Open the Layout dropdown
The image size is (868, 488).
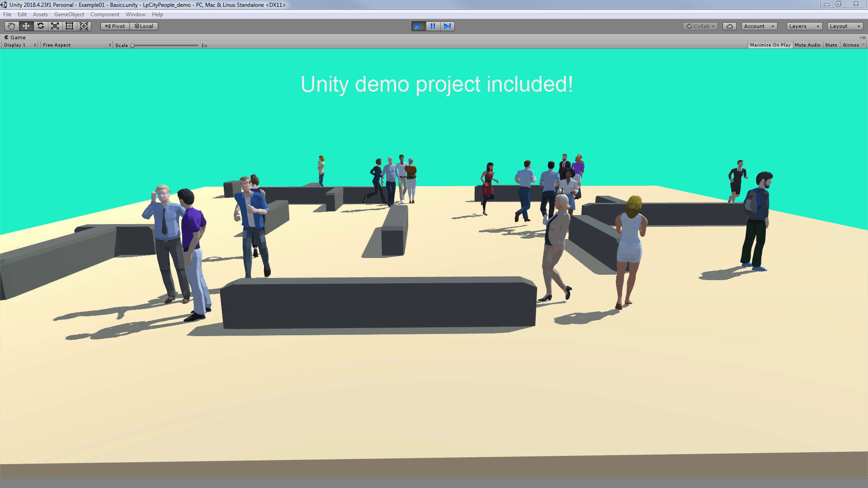(x=845, y=26)
